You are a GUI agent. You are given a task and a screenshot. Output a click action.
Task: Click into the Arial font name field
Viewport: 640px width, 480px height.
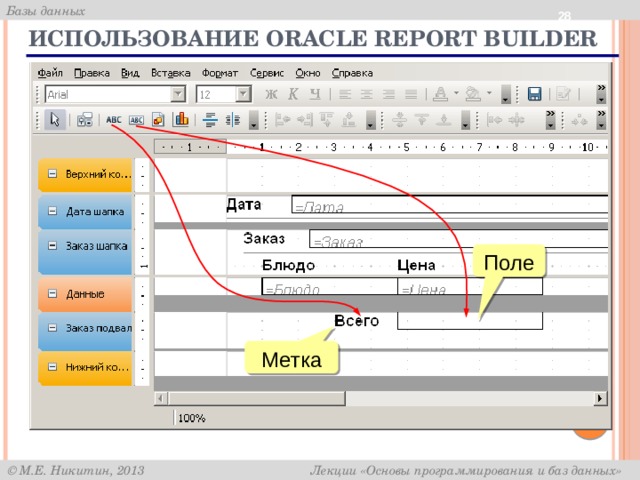[x=108, y=94]
